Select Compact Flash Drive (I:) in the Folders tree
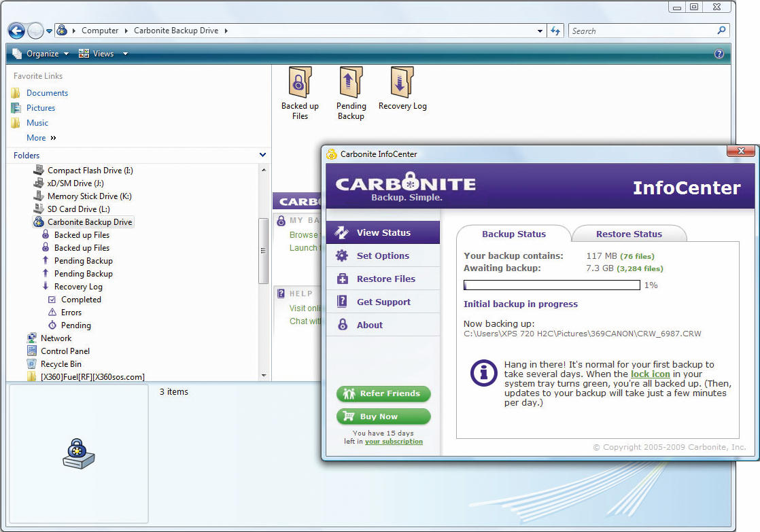Viewport: 760px width, 532px height. coord(90,171)
